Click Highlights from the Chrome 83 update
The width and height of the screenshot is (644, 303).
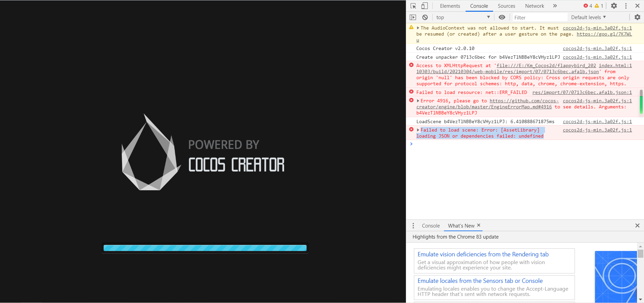[455, 237]
